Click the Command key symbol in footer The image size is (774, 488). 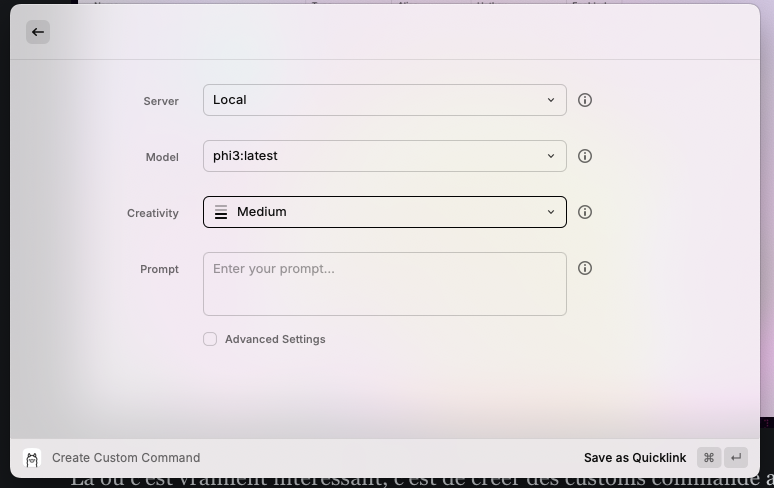pos(708,457)
